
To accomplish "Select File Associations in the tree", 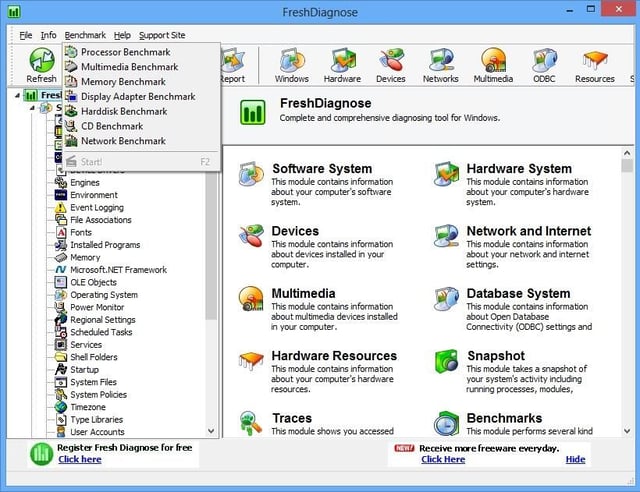I will pos(101,220).
